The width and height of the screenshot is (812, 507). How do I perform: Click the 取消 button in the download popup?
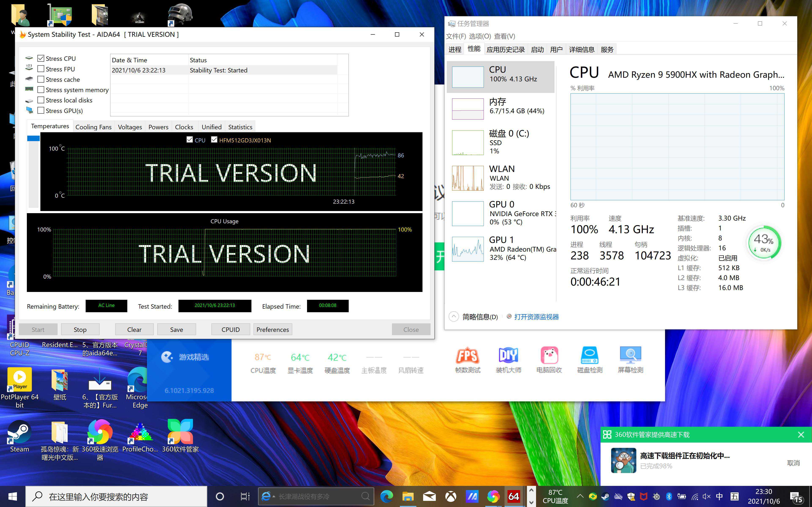coord(793,463)
